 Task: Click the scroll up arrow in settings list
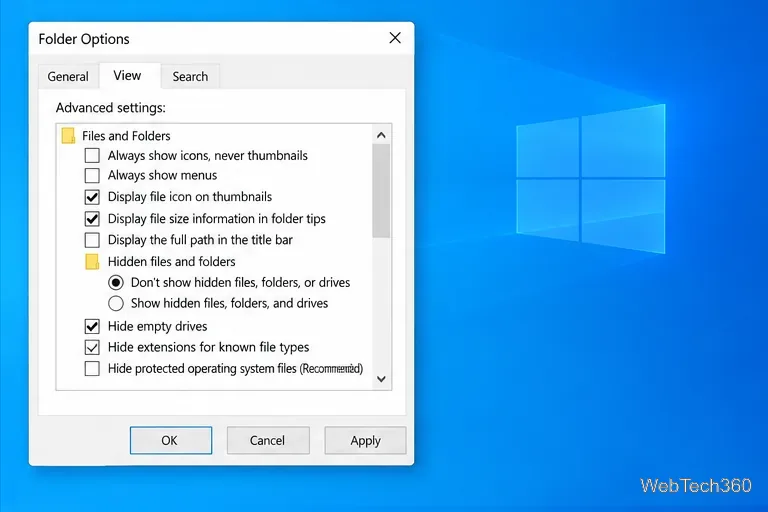tap(381, 135)
